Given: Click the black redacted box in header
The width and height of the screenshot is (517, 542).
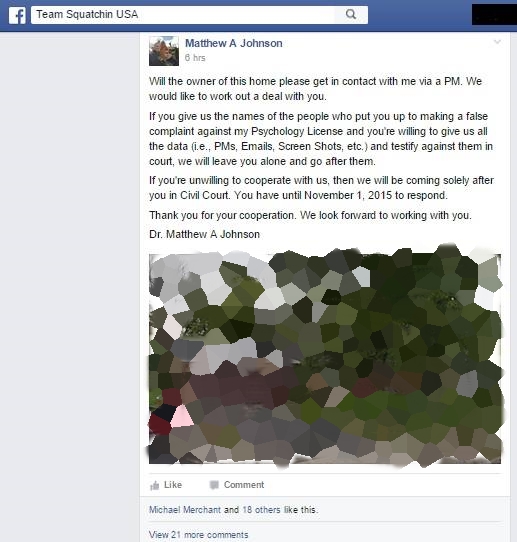Looking at the screenshot, I should pos(495,15).
